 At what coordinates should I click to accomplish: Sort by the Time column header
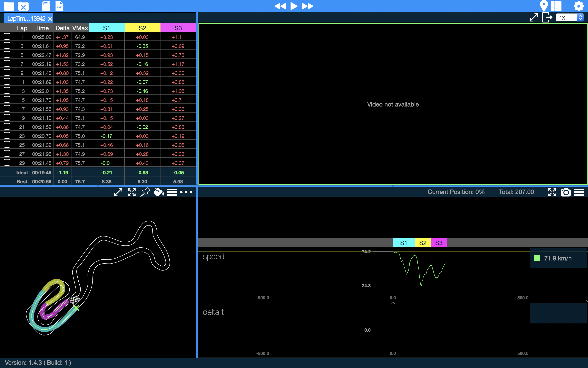pyautogui.click(x=42, y=28)
